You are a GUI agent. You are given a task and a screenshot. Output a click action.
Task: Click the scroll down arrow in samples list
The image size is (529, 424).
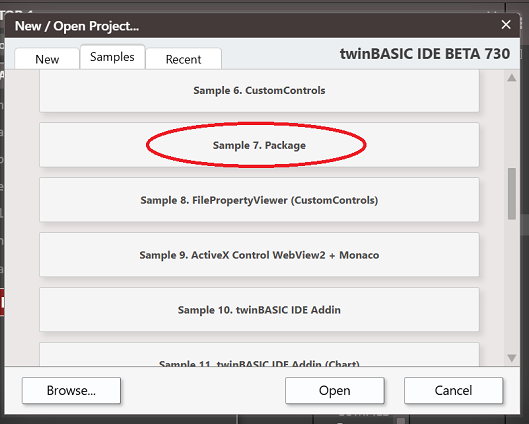(512, 358)
